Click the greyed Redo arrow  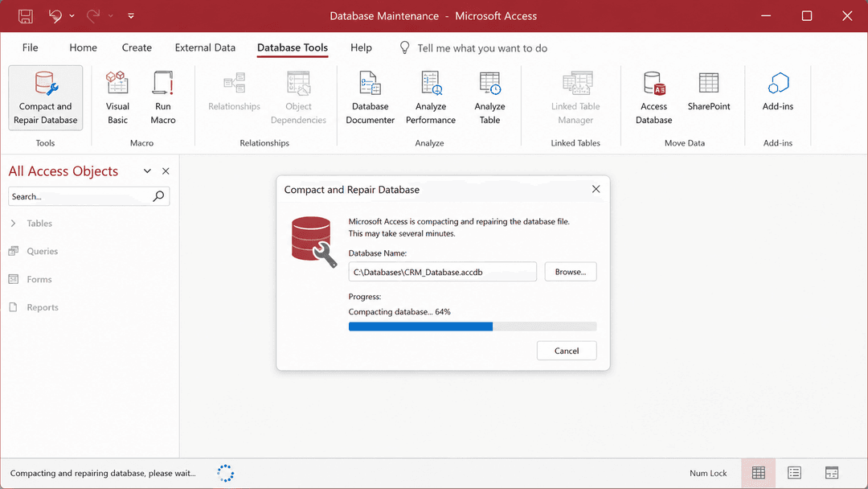[x=93, y=16]
